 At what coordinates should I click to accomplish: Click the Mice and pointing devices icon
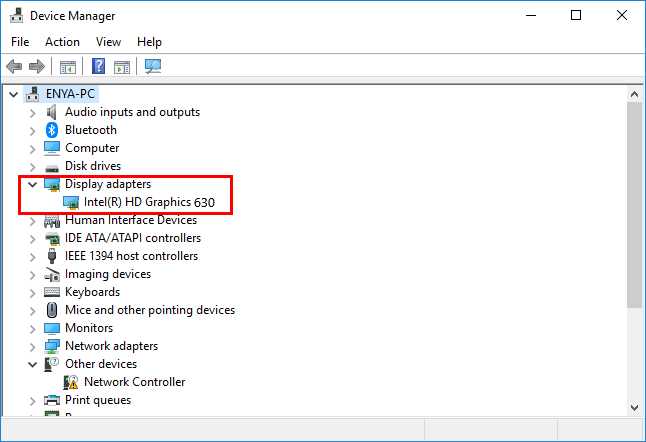point(52,310)
